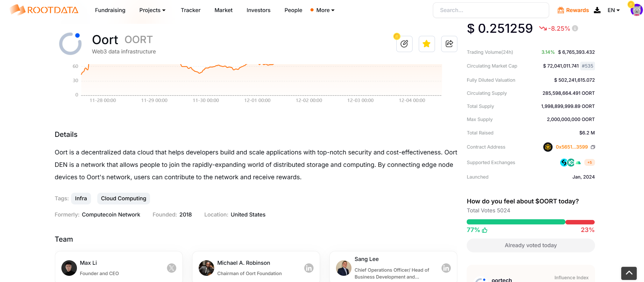Viewport: 644px width, 282px height.
Task: Open the EN language dropdown
Action: point(614,10)
